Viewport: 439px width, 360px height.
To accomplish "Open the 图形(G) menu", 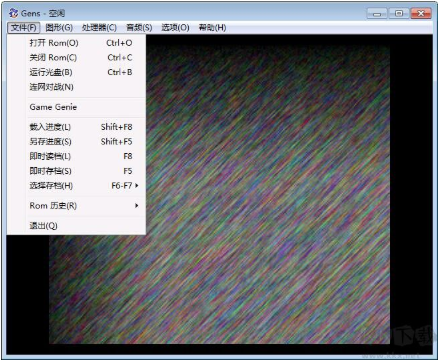I will point(59,27).
